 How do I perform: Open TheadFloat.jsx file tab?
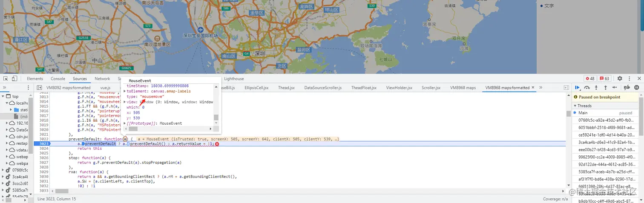[x=364, y=88]
